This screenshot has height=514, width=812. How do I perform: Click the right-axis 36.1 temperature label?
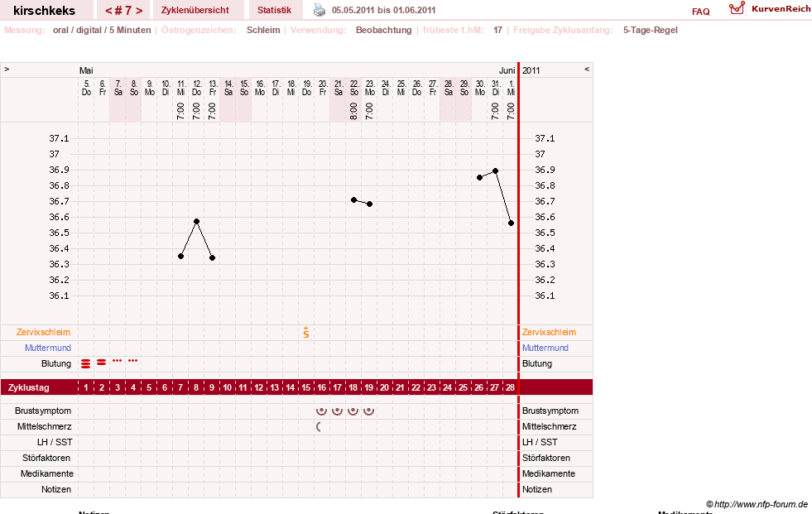coord(545,295)
